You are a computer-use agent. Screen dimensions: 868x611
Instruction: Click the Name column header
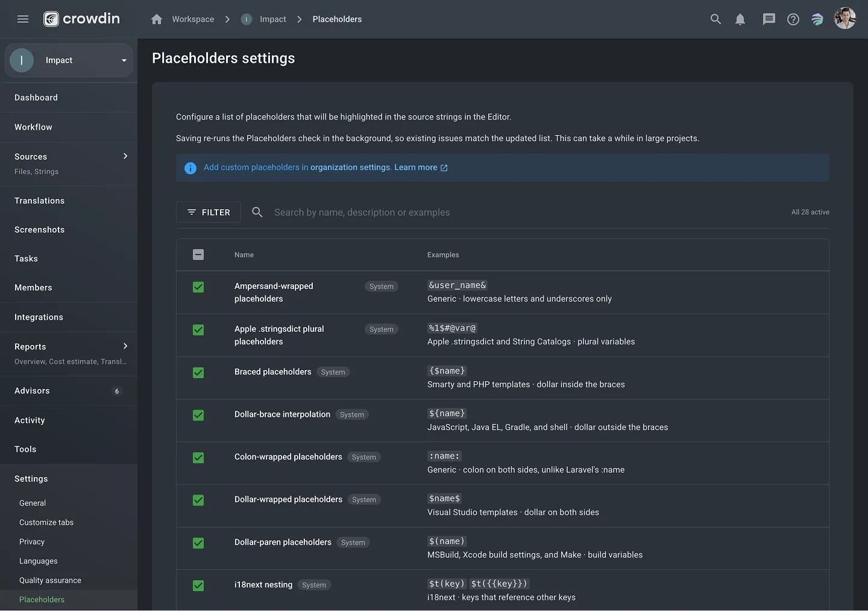click(244, 255)
